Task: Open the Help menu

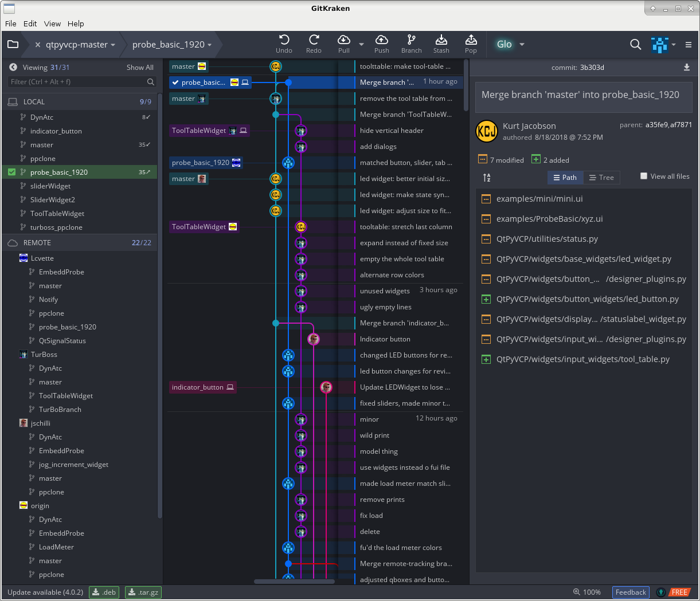Action: (x=76, y=23)
